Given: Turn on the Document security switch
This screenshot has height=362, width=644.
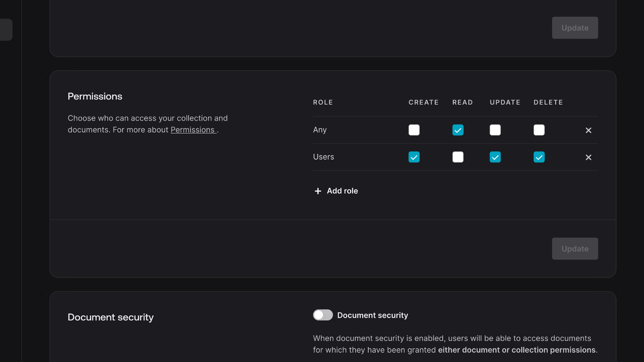Looking at the screenshot, I should pos(323,315).
